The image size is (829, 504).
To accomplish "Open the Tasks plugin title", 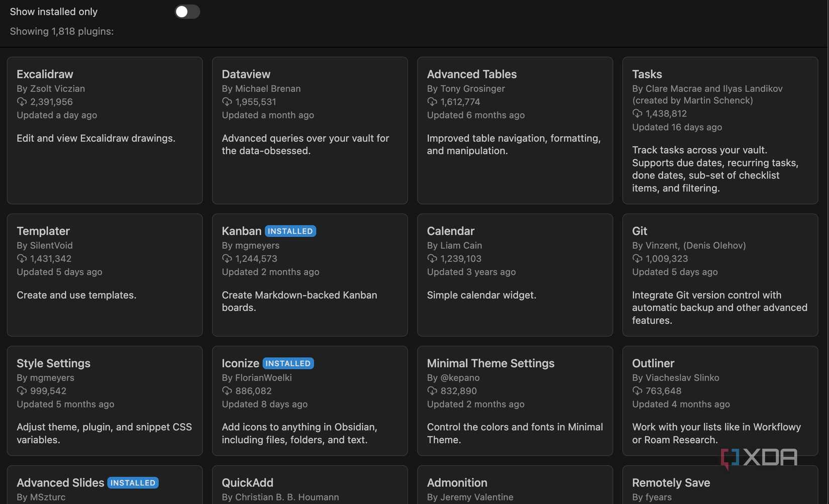I will 647,74.
